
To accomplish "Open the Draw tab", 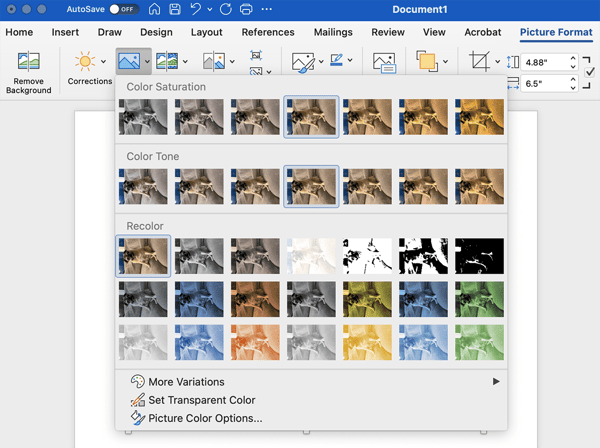I will coord(109,32).
